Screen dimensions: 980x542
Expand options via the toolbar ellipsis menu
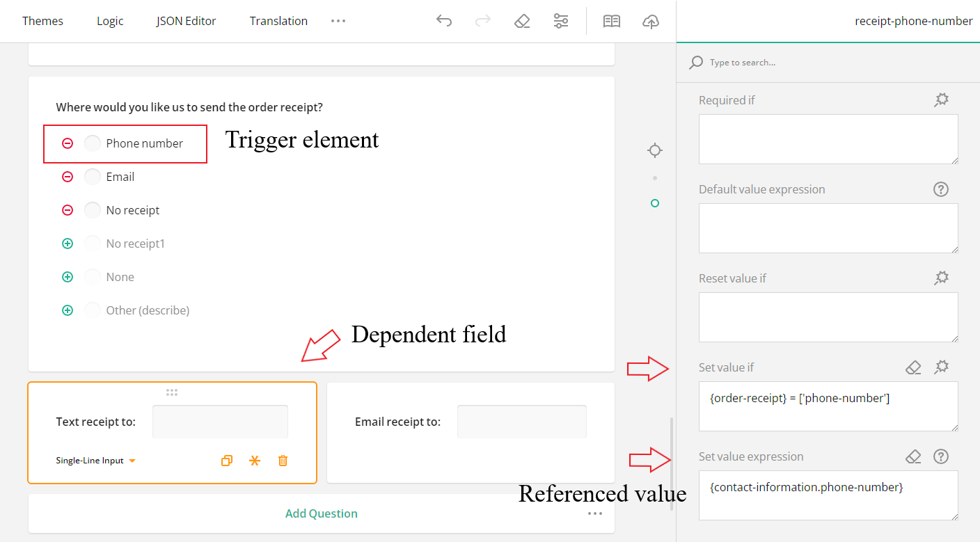(x=338, y=21)
